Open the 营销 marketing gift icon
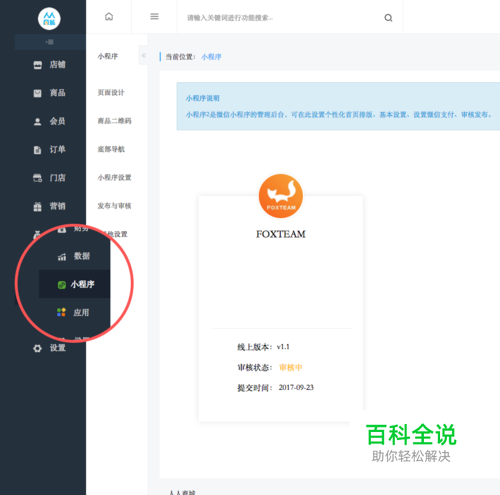Image resolution: width=500 pixels, height=495 pixels. (x=38, y=207)
